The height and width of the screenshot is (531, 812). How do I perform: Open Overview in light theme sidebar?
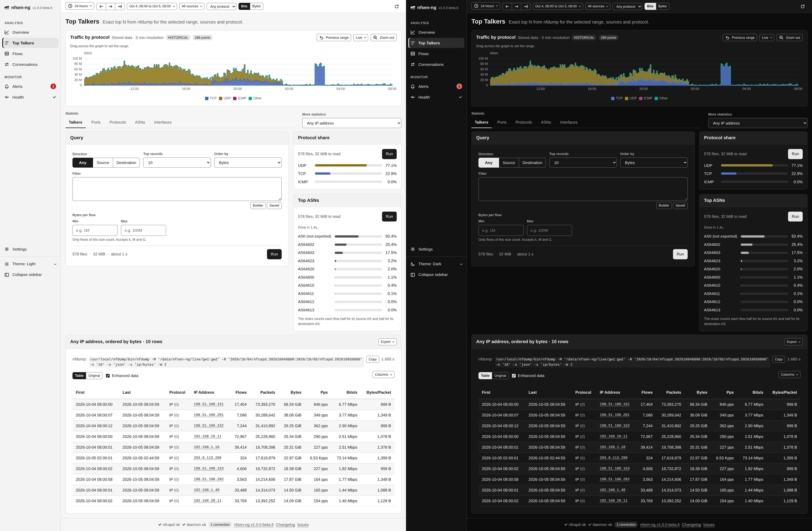point(30,32)
